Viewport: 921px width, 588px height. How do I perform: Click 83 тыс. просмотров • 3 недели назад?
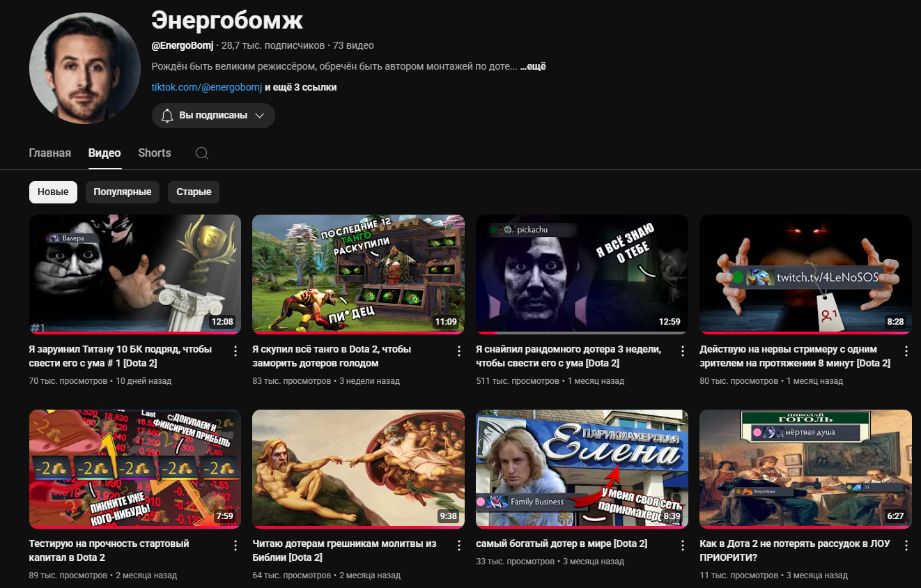click(x=326, y=381)
